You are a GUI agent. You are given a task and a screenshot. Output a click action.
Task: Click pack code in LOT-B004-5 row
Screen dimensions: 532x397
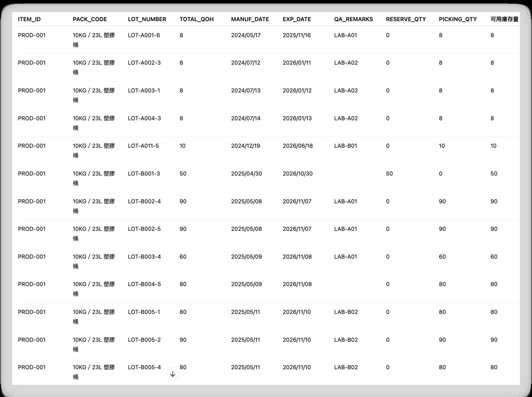(x=94, y=289)
